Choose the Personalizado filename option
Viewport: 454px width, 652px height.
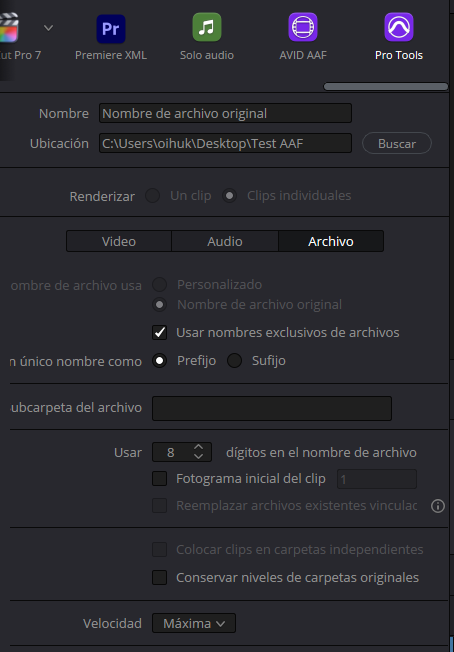[159, 285]
